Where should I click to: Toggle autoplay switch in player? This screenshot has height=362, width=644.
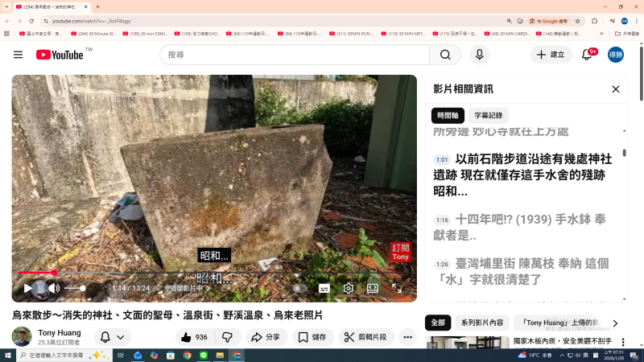[x=299, y=288]
